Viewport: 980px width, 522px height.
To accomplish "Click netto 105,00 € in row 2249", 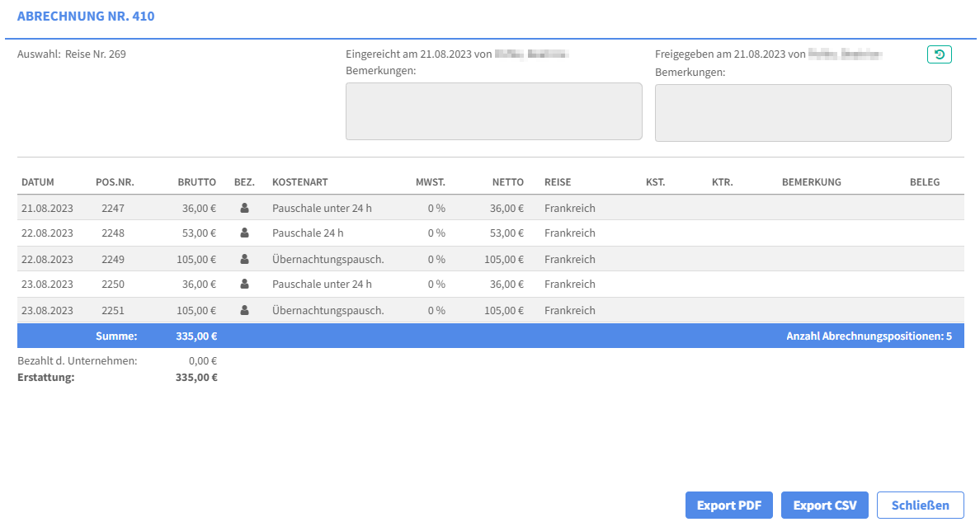I will tap(504, 260).
